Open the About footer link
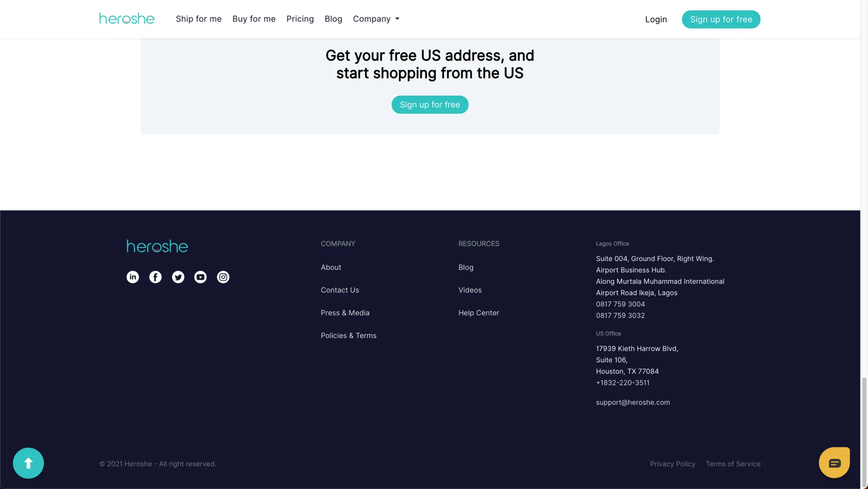This screenshot has width=868, height=489. click(331, 267)
